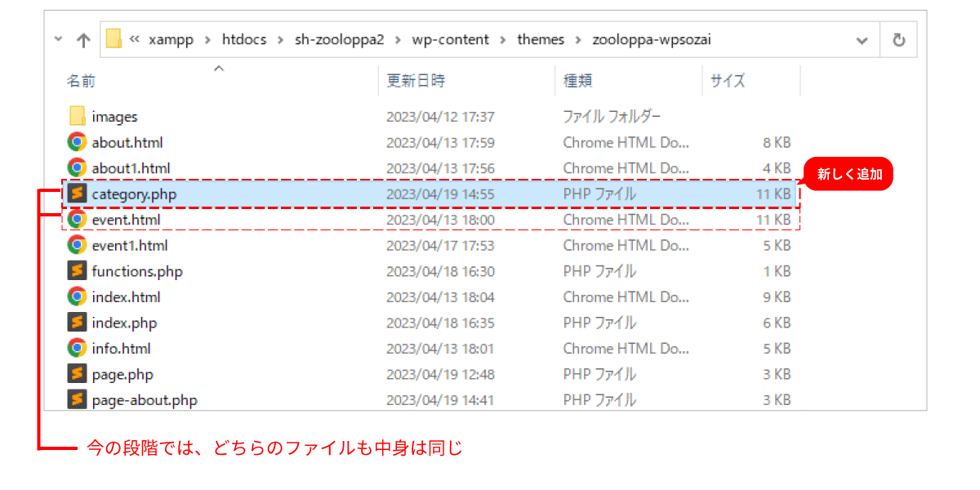Expand the chevron after wp-content breadcrumb
The image size is (980, 490).
tap(504, 40)
